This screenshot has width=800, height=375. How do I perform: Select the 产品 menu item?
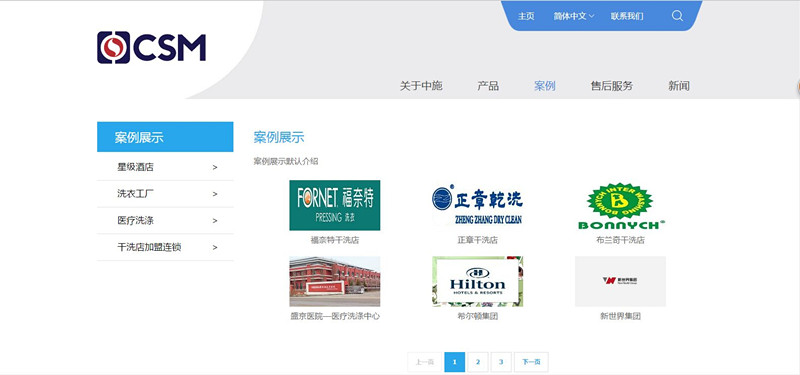pyautogui.click(x=488, y=86)
